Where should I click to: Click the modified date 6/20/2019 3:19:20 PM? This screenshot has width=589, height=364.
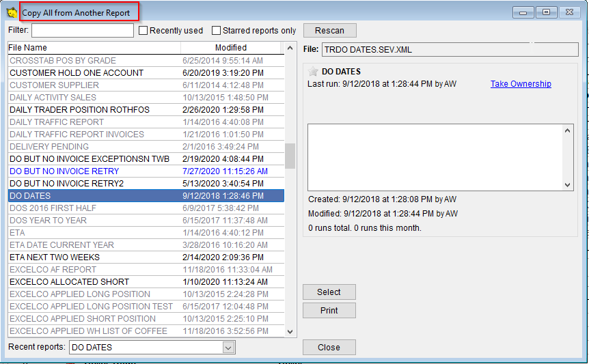tap(223, 73)
